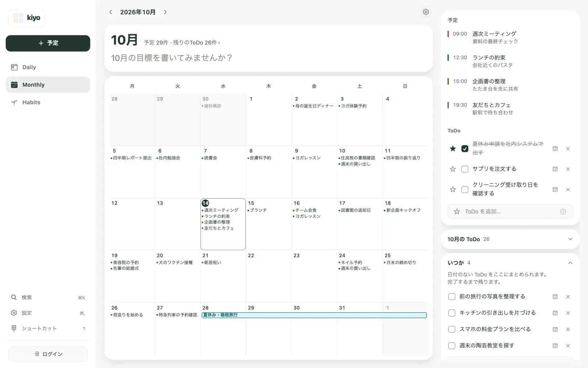Select today's date 14 cell
This screenshot has width=588, height=368.
[223, 224]
